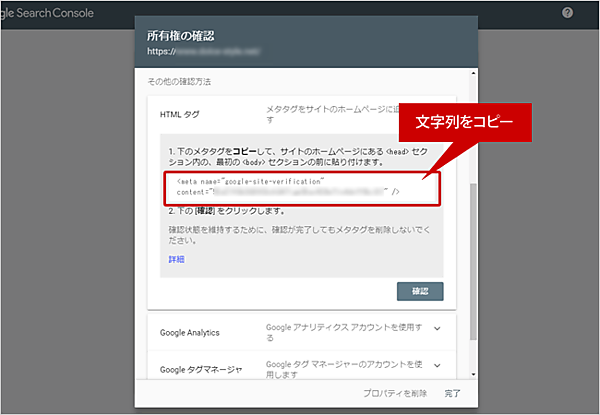Viewport: 600px width, 415px height.
Task: Select the Google Analytics method label
Action: [x=189, y=331]
